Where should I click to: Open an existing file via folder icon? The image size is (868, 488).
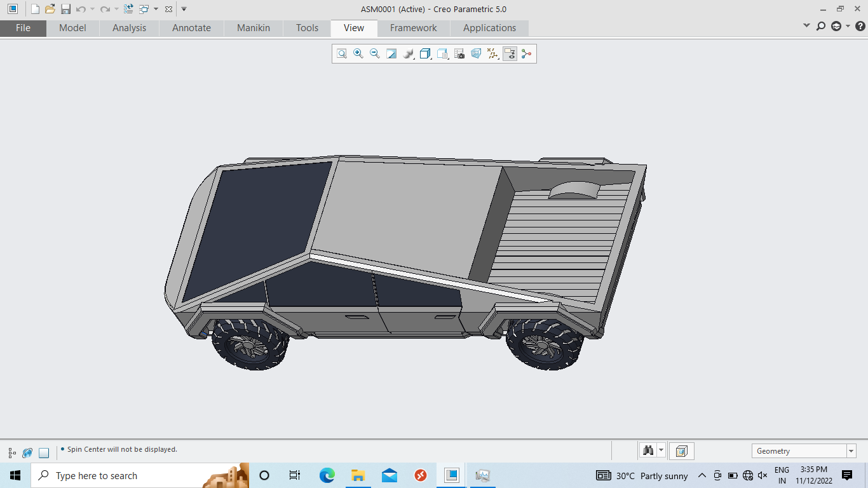(50, 9)
